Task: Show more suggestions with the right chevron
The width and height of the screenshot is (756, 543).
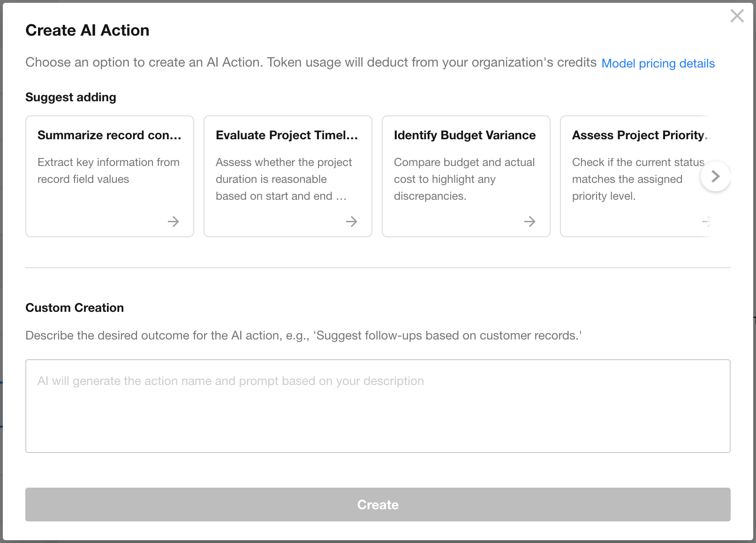Action: [715, 176]
